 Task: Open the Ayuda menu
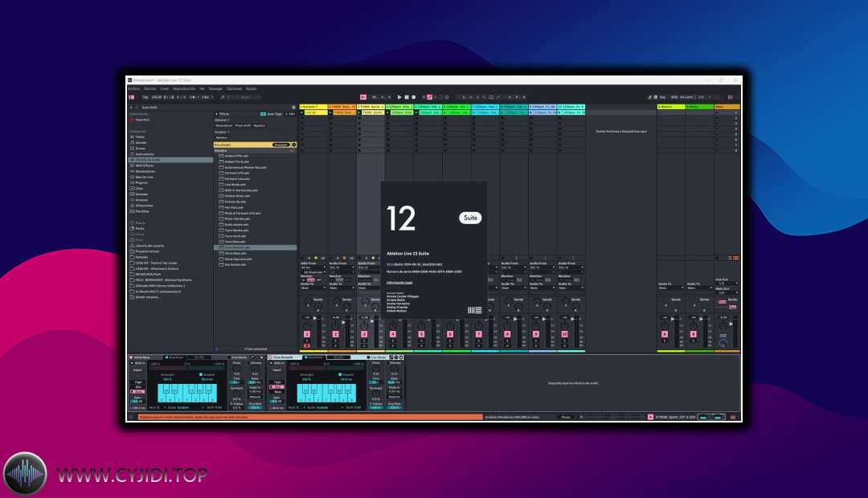click(x=251, y=88)
